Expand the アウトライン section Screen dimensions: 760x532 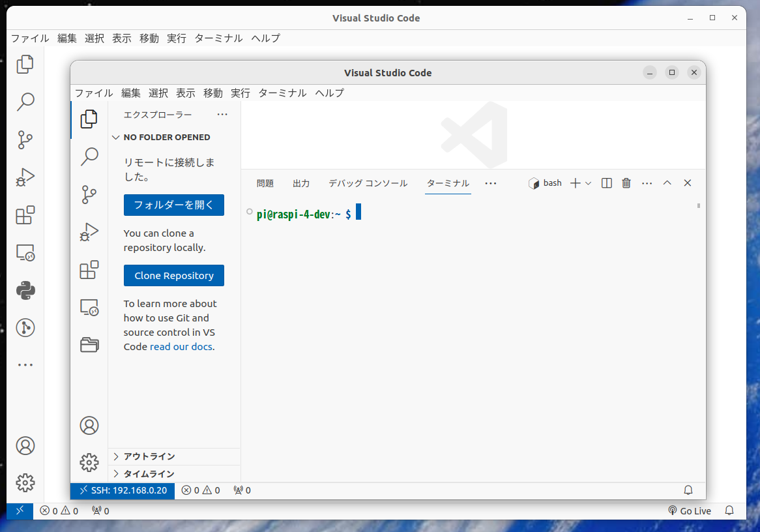[174, 456]
